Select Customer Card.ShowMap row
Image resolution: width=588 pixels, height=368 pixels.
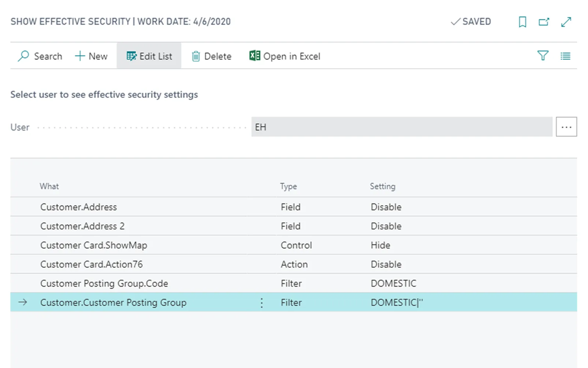(294, 245)
